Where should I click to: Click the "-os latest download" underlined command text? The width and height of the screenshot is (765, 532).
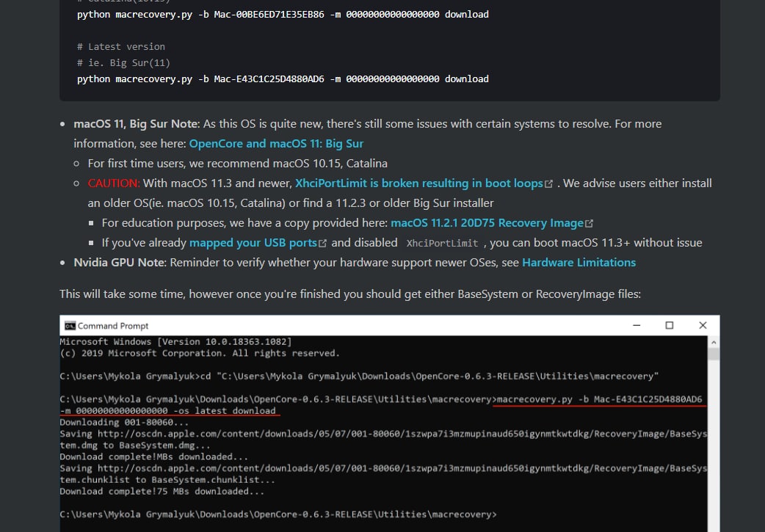(225, 411)
